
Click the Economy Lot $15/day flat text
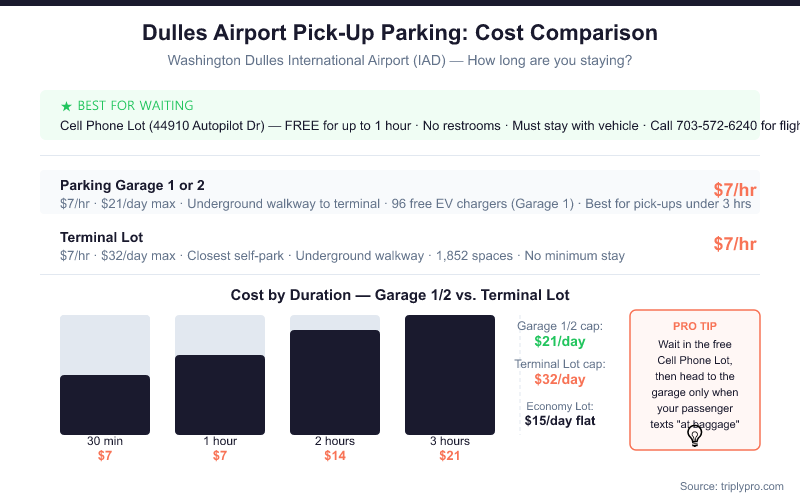click(x=560, y=421)
